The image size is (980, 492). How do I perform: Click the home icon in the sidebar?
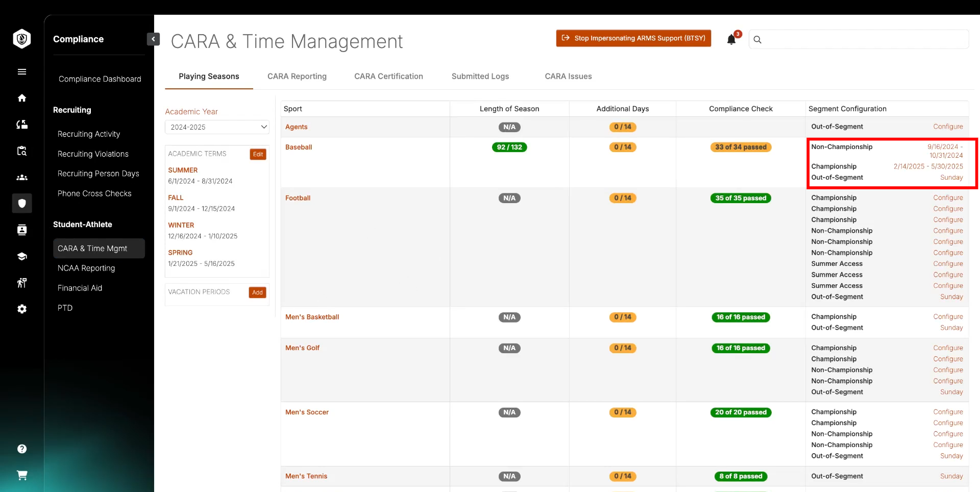[22, 98]
